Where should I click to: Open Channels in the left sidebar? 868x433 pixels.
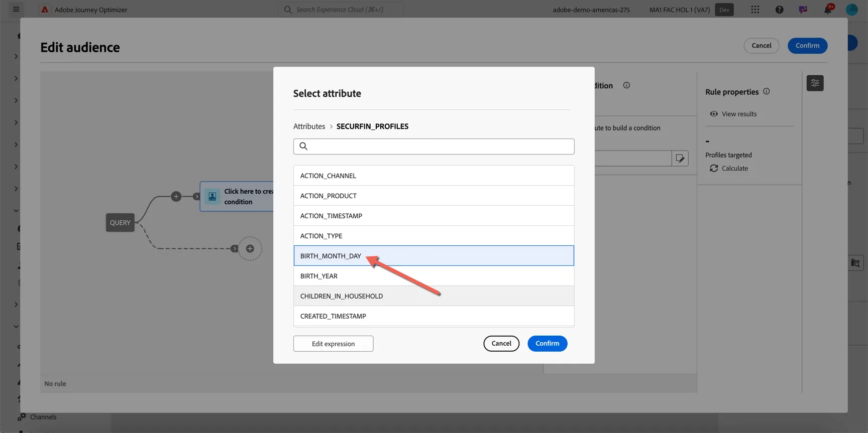[x=43, y=417]
